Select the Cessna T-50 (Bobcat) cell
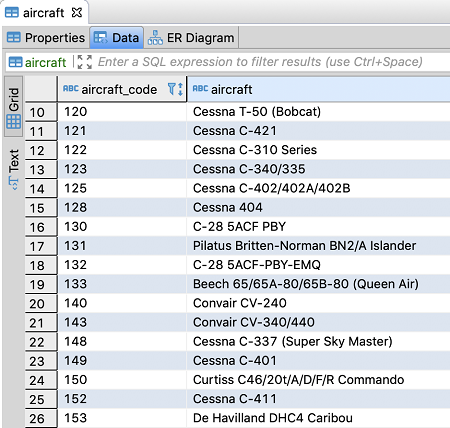The image size is (450, 428). 318,112
